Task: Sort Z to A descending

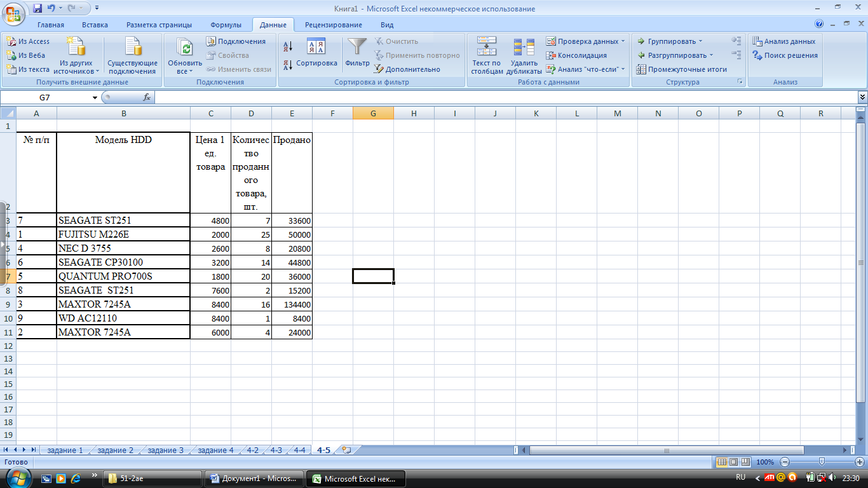Action: point(287,64)
